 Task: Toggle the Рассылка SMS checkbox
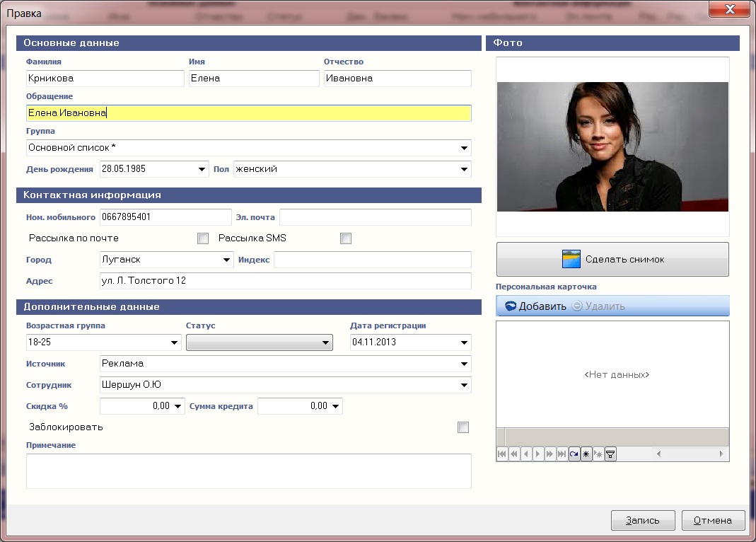[346, 238]
